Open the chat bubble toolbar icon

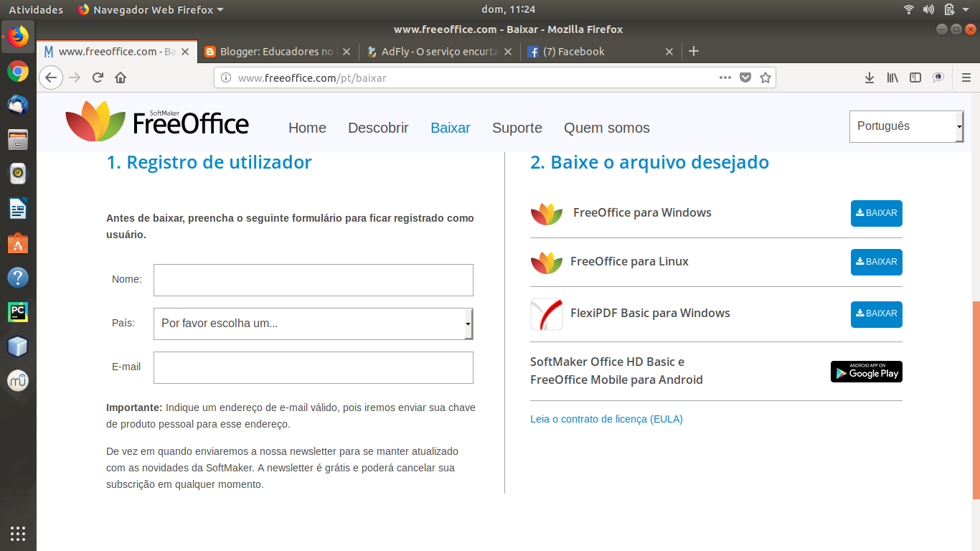click(x=938, y=77)
